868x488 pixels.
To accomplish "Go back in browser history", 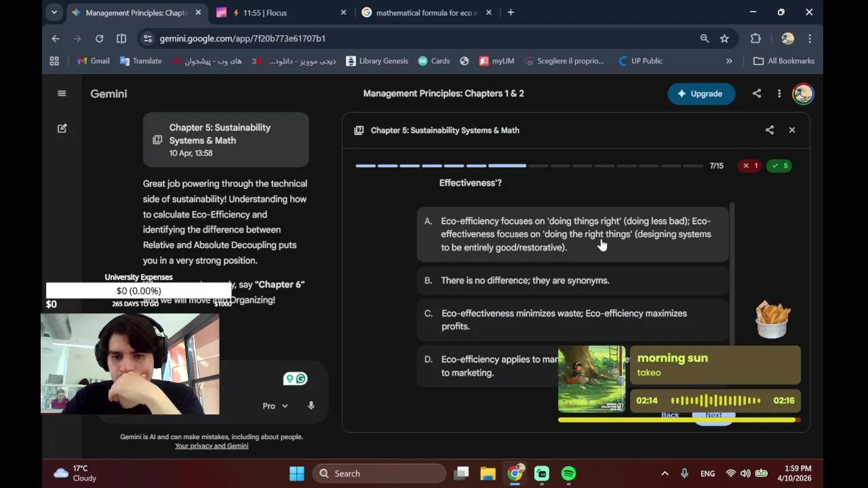I will tap(56, 39).
